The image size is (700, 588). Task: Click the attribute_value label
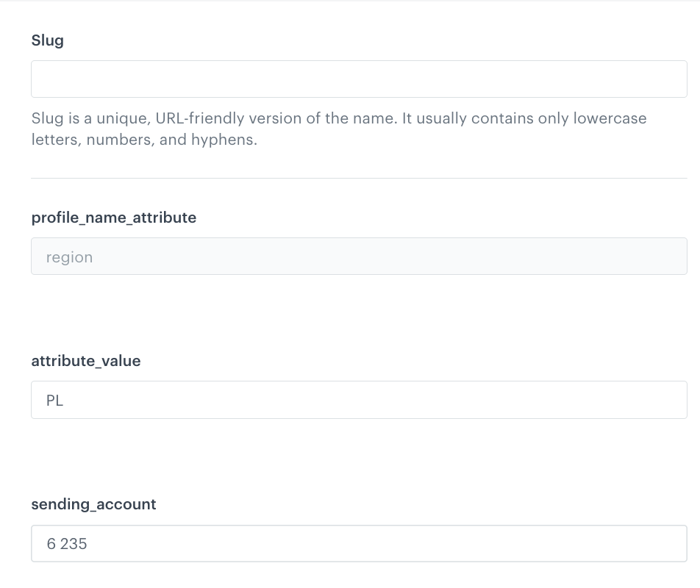tap(86, 361)
